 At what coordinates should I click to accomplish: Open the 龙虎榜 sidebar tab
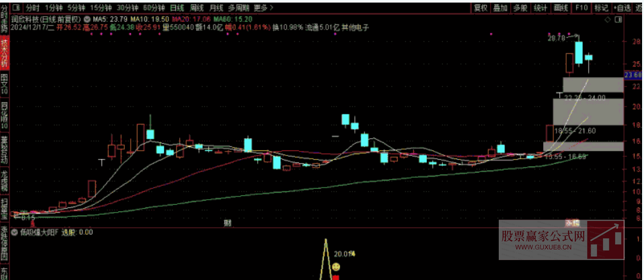pos(4,181)
